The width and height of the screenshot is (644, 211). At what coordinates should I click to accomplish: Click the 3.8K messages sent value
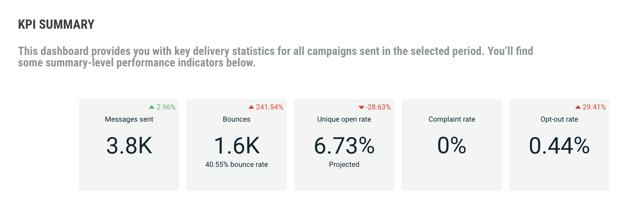coord(129,146)
